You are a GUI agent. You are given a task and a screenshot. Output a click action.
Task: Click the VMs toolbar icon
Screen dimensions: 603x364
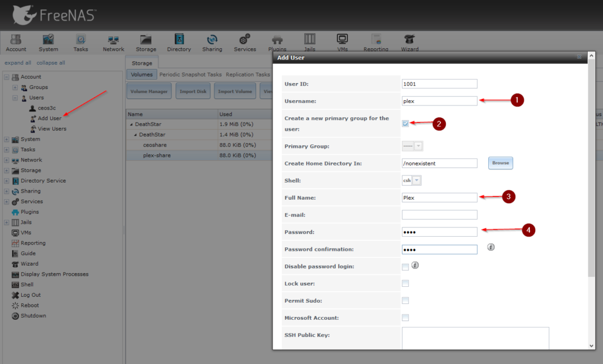point(342,42)
